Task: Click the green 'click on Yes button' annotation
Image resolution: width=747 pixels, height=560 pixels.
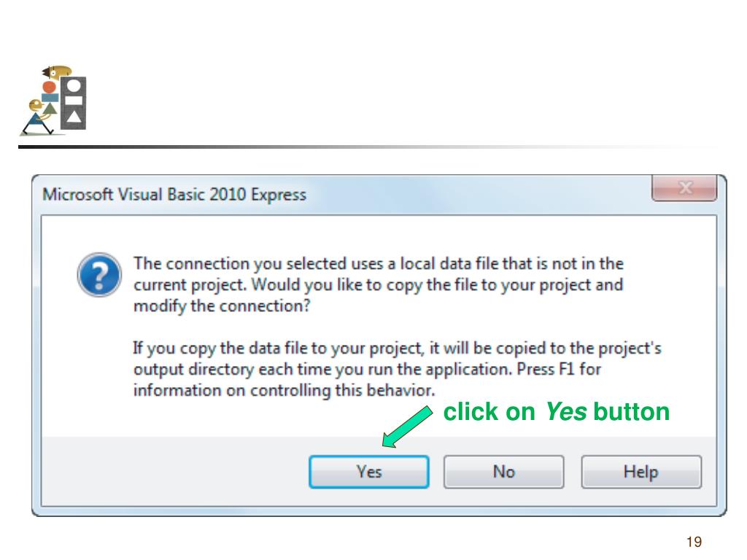Action: (557, 411)
